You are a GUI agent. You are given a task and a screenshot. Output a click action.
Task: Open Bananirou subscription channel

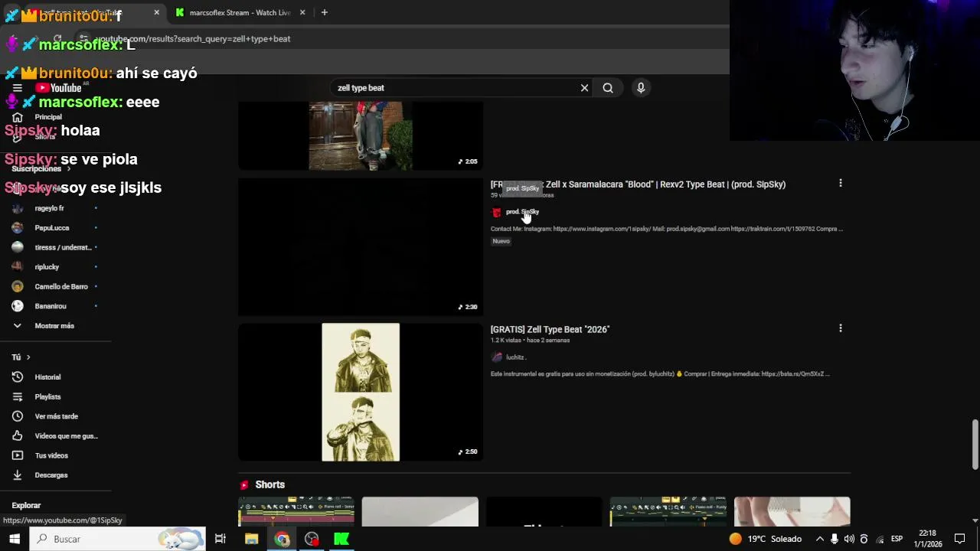[x=51, y=306]
